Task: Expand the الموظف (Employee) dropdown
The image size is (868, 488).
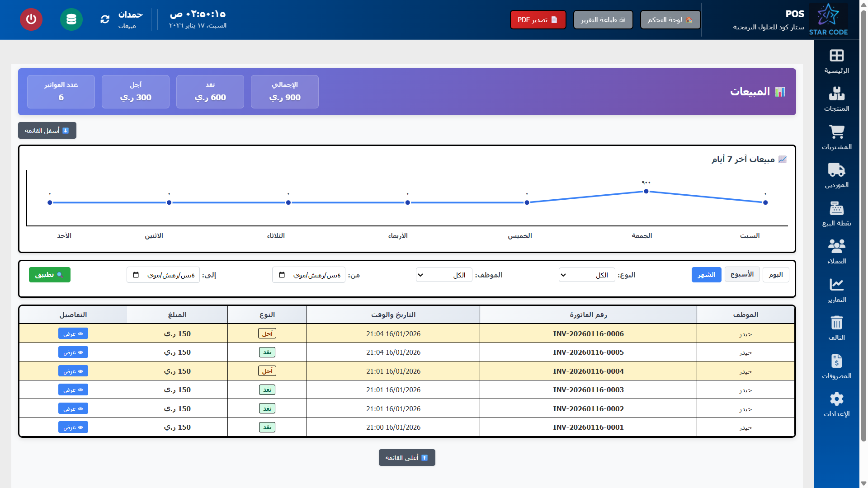Action: click(443, 274)
